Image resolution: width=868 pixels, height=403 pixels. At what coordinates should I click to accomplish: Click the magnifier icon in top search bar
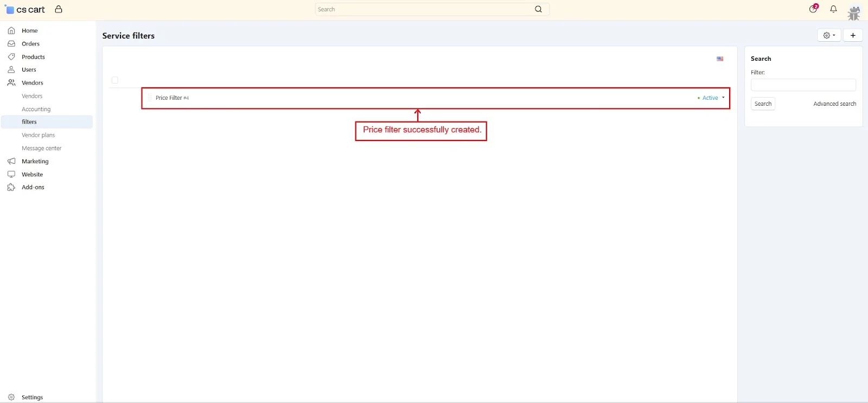coord(538,9)
